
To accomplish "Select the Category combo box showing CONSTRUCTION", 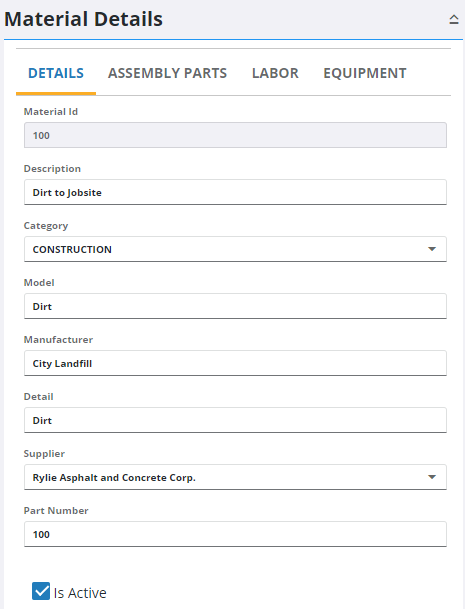I will [x=235, y=249].
